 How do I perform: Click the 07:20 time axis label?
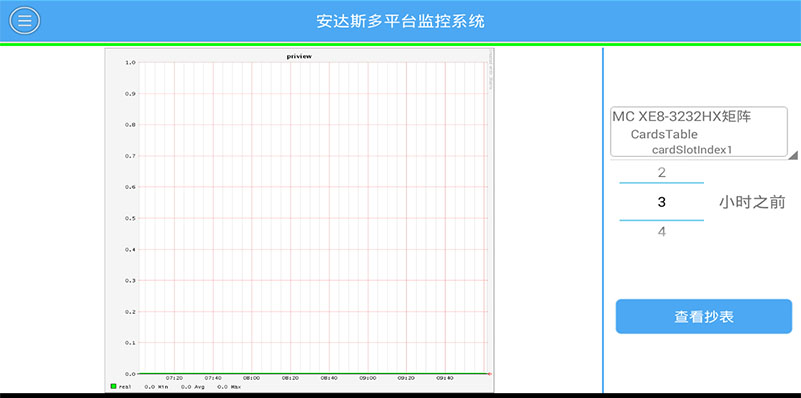coord(174,379)
